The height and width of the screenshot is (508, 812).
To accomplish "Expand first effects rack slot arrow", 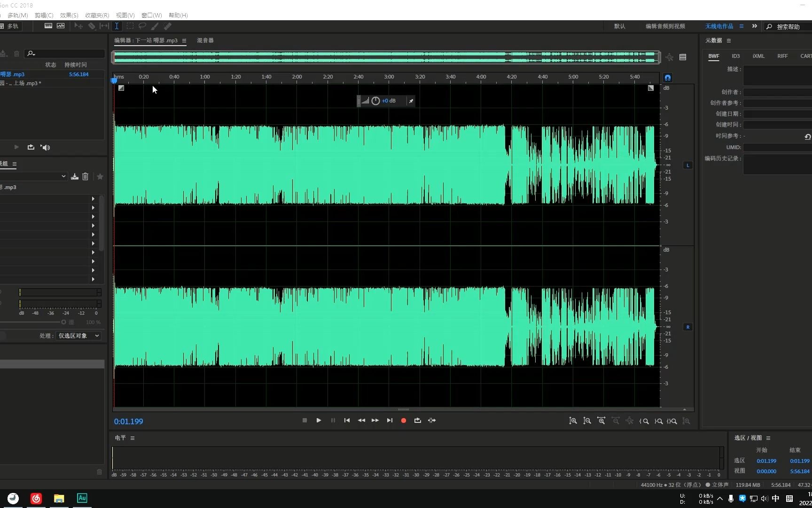I will click(x=93, y=199).
